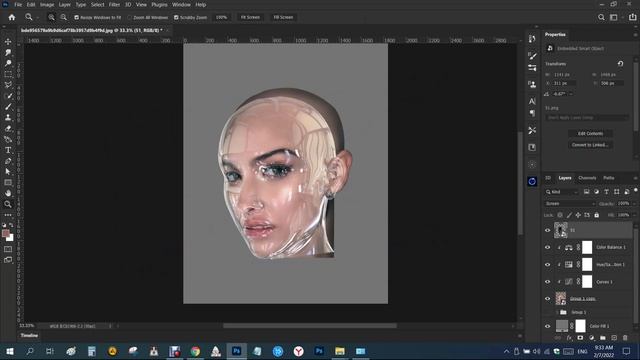Viewport: 640px width, 360px height.
Task: Toggle Scrubby Zoom checkbox
Action: pyautogui.click(x=176, y=18)
